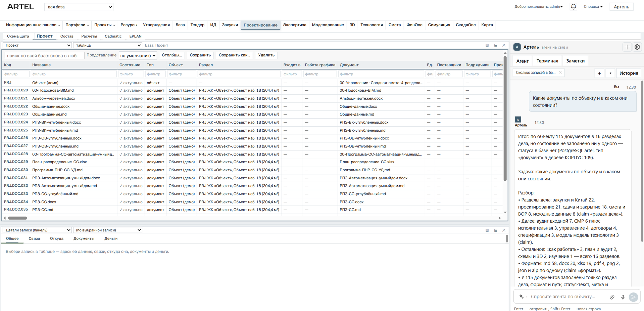Switch to the Экспертиза menu item

pos(295,25)
